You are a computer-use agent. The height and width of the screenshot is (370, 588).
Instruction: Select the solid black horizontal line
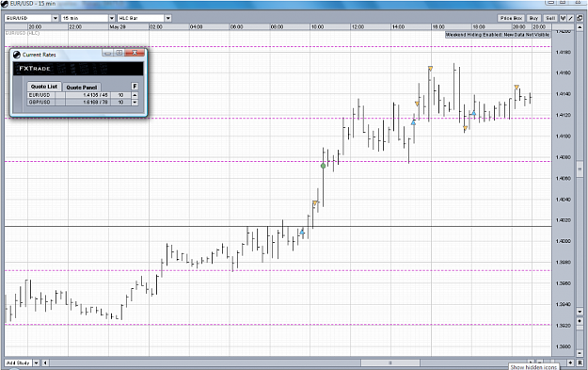278,226
